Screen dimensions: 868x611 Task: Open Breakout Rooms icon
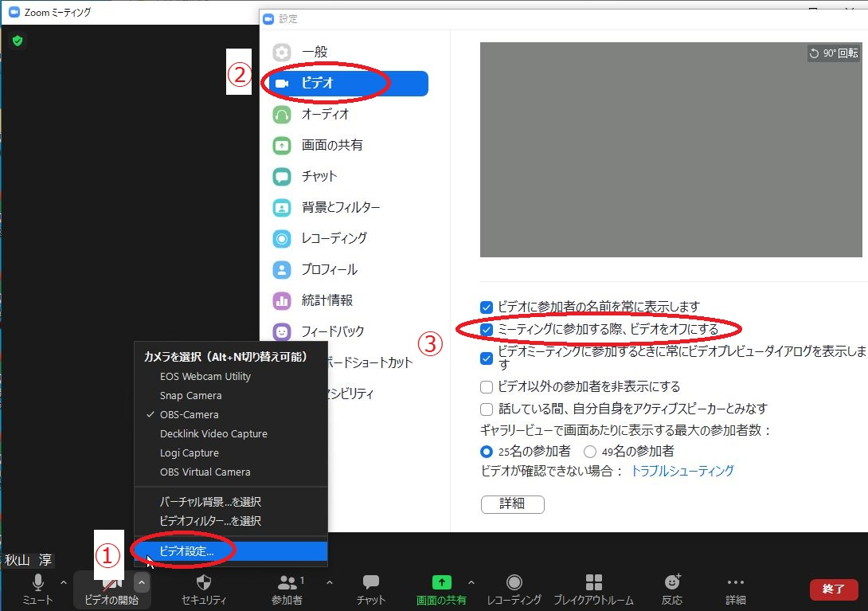593,582
